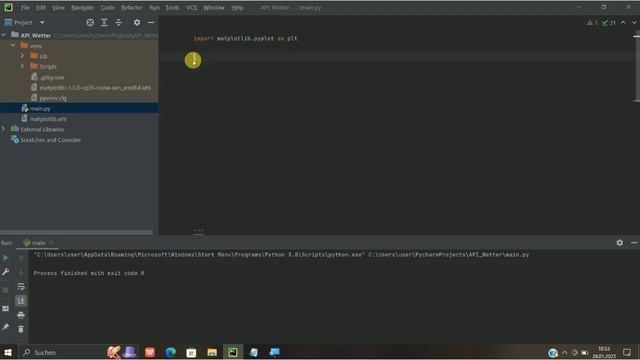Click down stack trace arrow in Run panel
640x360 pixels.
[21, 272]
